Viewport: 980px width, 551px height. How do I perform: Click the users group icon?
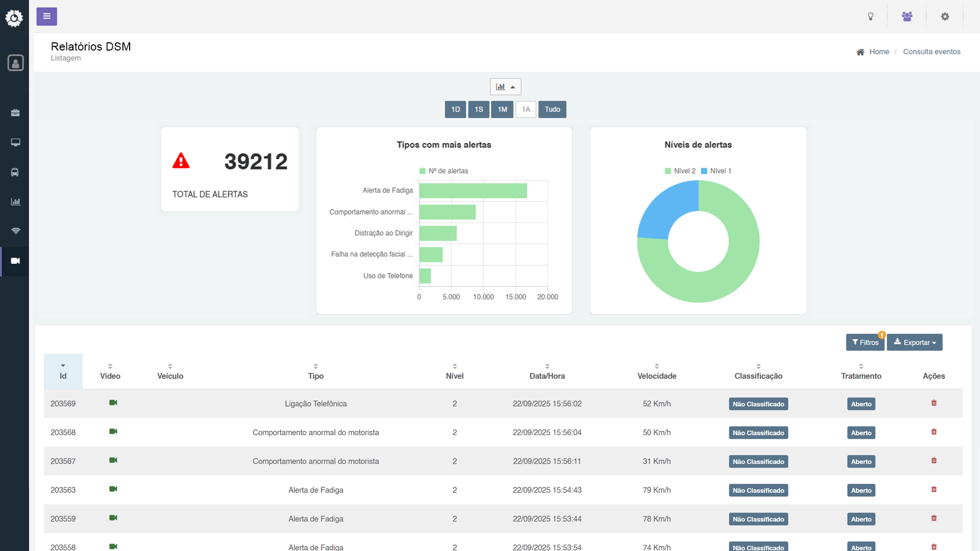tap(907, 16)
